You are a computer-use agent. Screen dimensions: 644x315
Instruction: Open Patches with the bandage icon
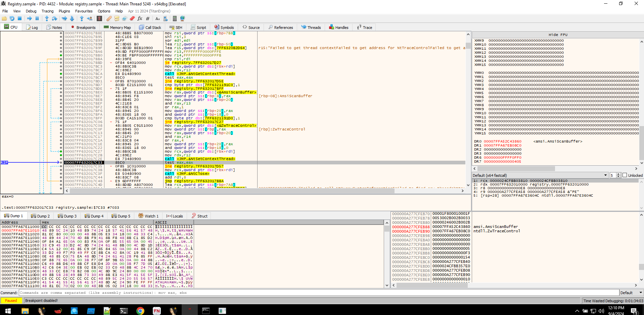point(109,18)
